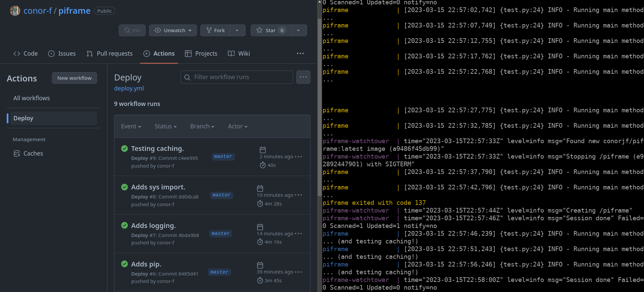Click master branch label on Deploy #7
This screenshot has width=644, height=292.
pos(220,234)
